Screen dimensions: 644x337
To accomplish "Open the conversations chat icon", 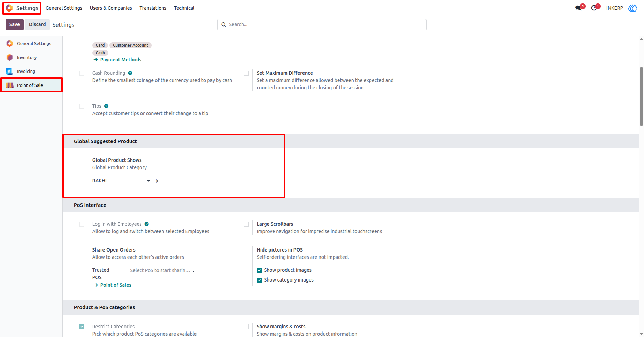I will (x=578, y=8).
